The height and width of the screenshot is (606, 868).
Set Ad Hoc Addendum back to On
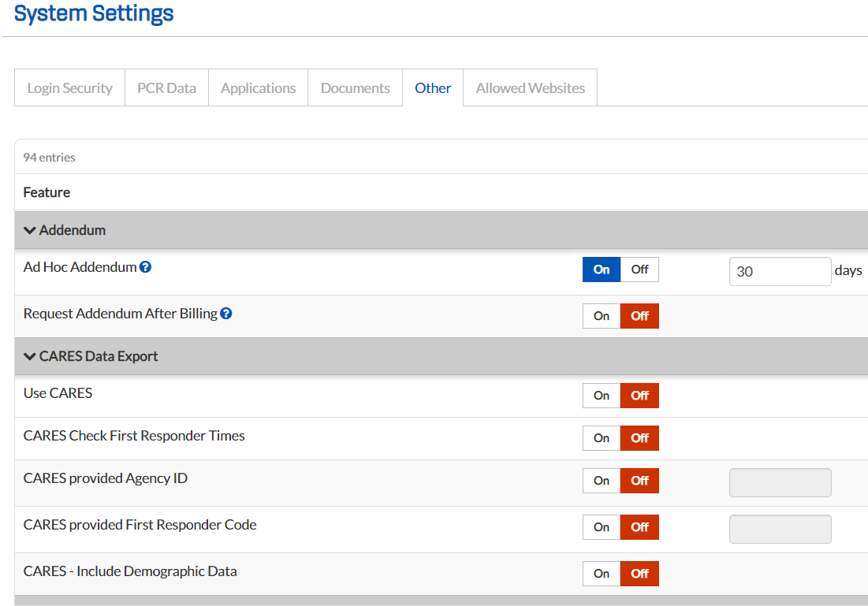[602, 270]
